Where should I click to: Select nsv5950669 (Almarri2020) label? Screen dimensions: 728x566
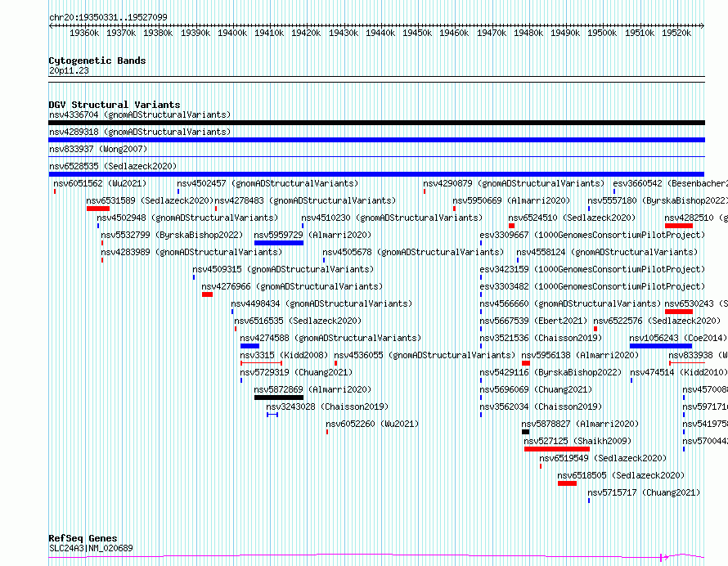511,200
